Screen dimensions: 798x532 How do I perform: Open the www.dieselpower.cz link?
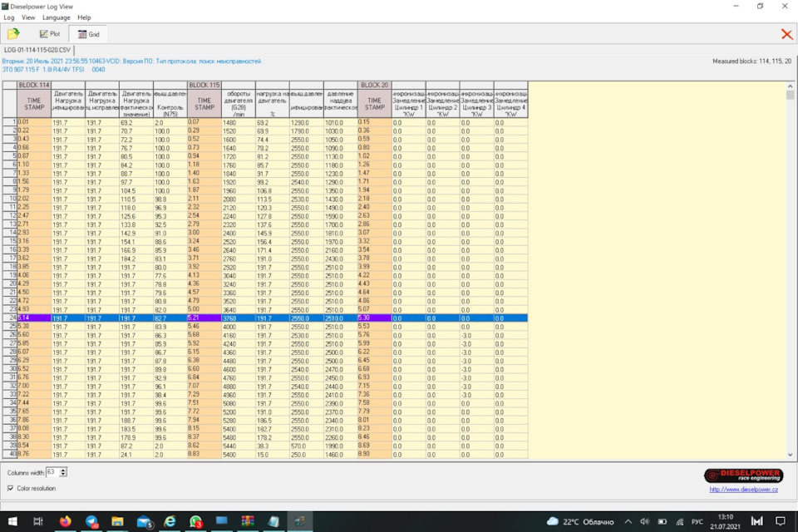pos(744,490)
